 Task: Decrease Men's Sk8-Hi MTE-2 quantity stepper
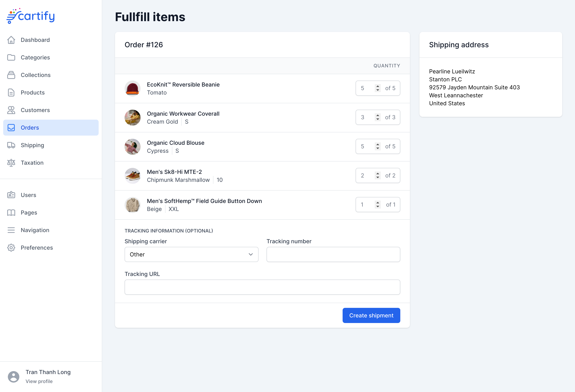[378, 177]
